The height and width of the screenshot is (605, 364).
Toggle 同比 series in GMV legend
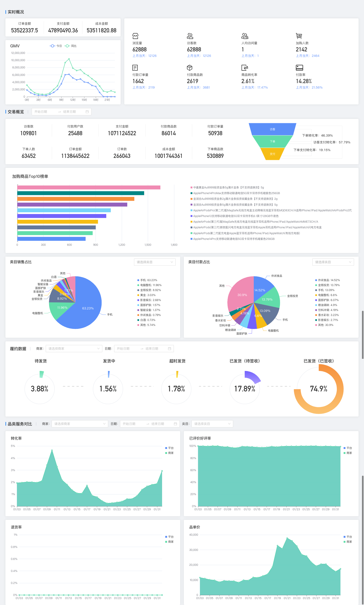71,46
